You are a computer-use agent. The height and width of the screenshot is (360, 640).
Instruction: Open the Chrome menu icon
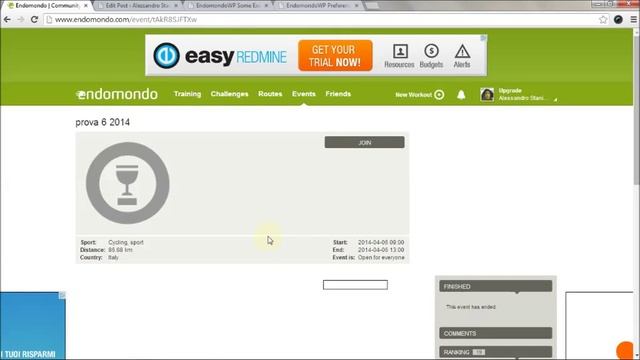(x=634, y=19)
